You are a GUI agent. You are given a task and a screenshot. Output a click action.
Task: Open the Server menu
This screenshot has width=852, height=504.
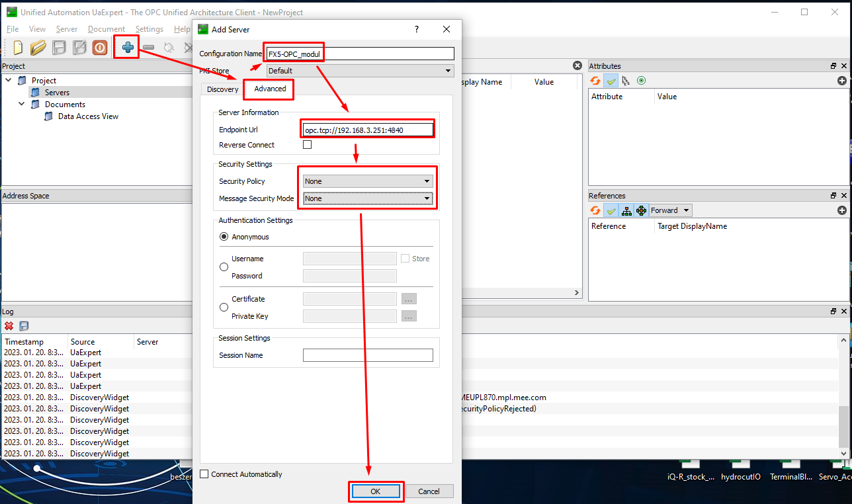[x=67, y=29]
